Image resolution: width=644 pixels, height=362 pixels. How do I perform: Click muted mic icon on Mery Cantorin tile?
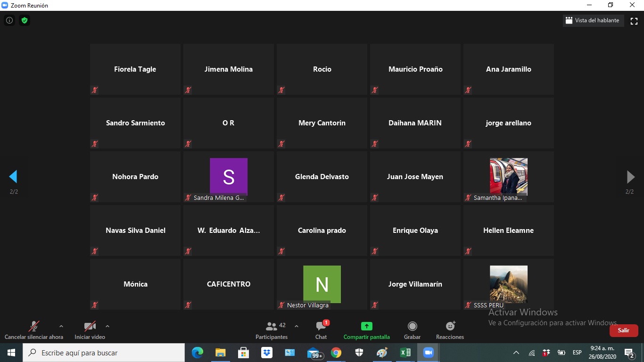click(281, 144)
